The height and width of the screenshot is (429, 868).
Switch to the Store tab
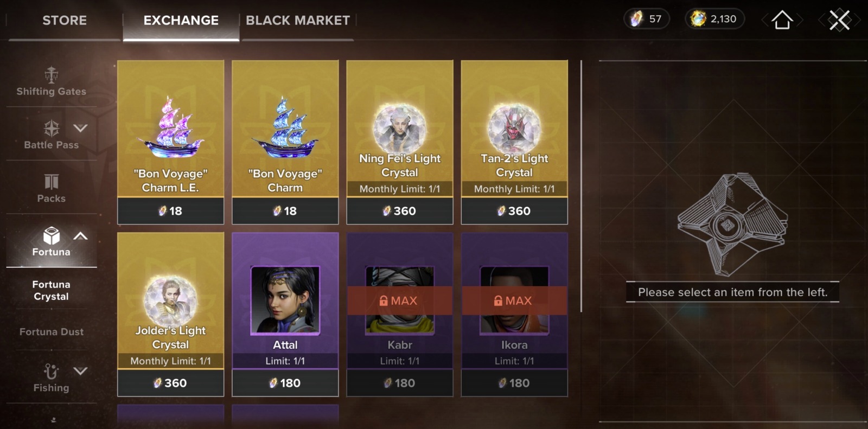[65, 21]
